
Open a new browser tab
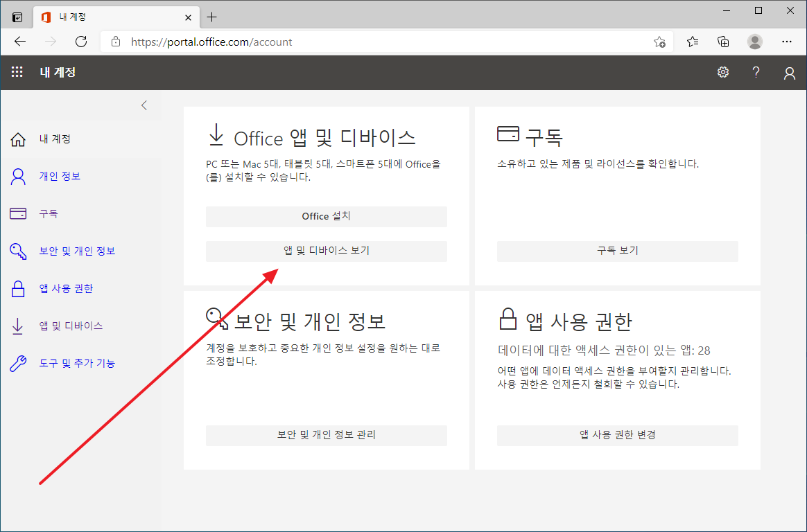(x=211, y=17)
